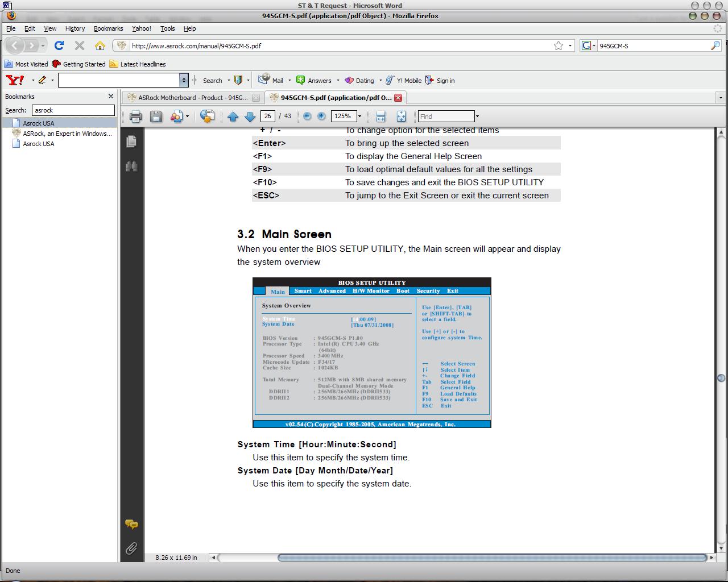This screenshot has height=582, width=728.
Task: Close the 945GCM-S.pdf tab
Action: click(x=398, y=98)
